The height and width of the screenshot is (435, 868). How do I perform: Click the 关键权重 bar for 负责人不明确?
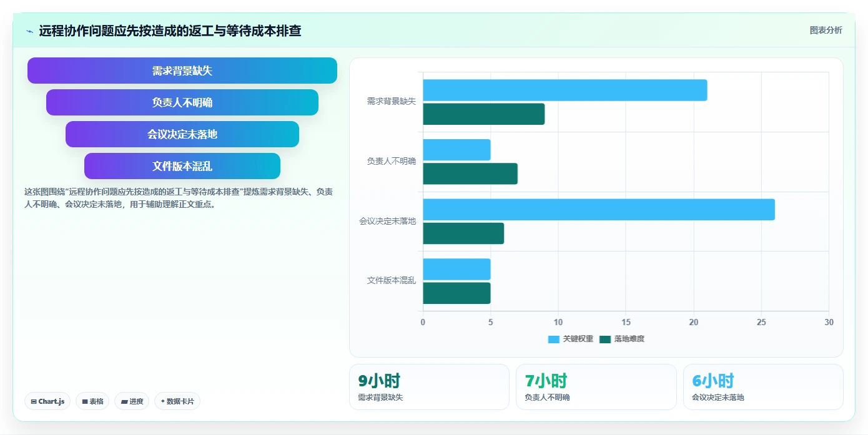[457, 150]
